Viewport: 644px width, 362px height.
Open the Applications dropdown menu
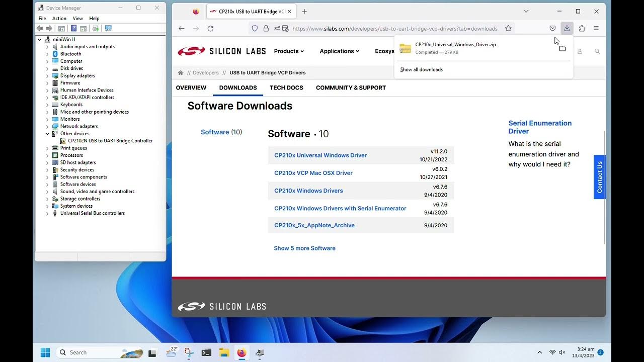point(340,51)
